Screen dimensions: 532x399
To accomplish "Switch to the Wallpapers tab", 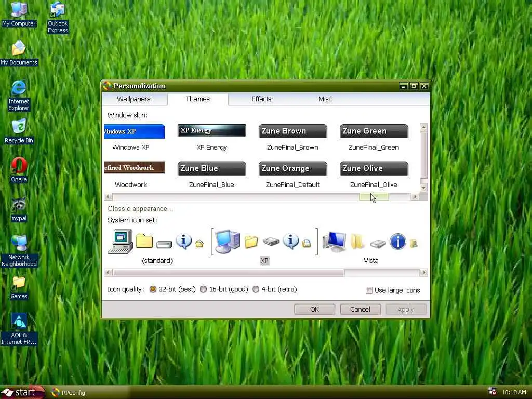I will tap(134, 99).
